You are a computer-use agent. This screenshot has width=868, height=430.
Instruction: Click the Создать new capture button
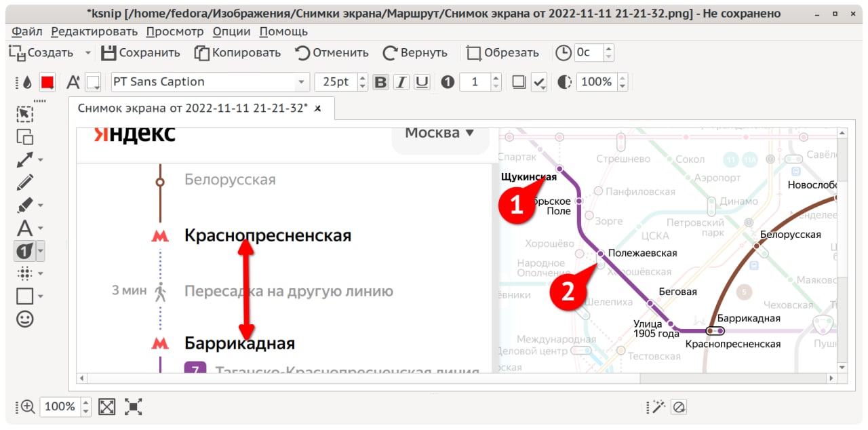click(x=42, y=52)
